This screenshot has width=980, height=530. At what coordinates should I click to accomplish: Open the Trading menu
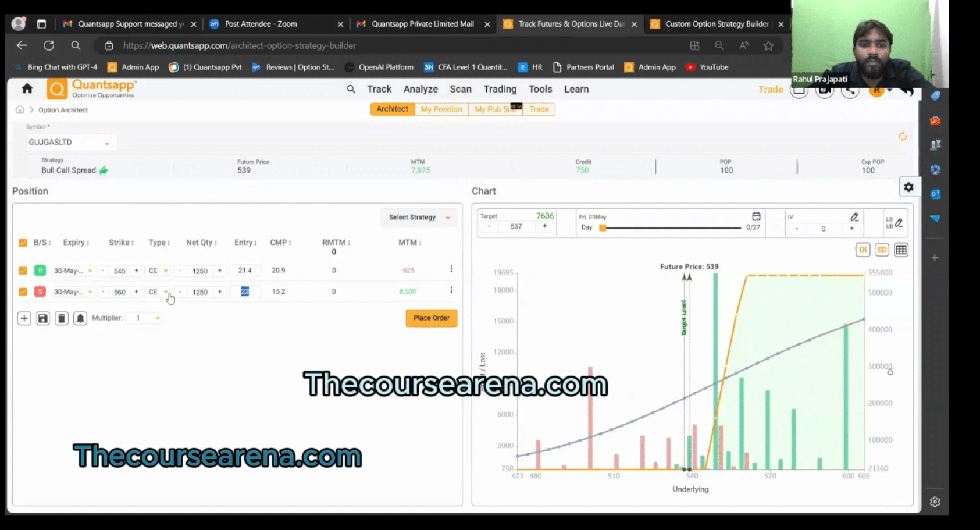500,89
